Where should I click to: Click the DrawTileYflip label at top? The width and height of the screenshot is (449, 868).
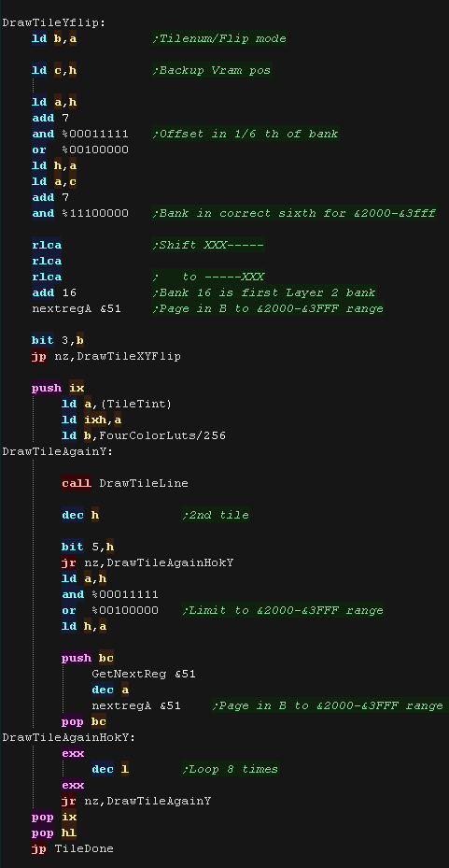(53, 22)
